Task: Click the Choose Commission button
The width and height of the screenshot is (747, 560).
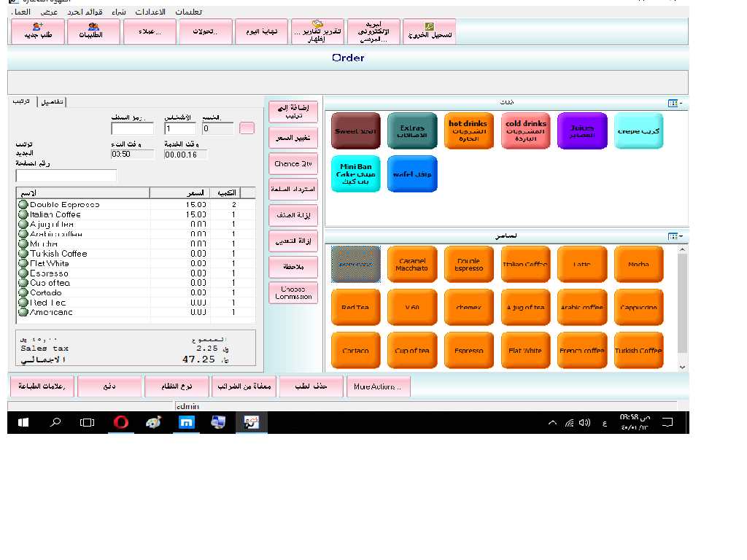Action: click(293, 292)
